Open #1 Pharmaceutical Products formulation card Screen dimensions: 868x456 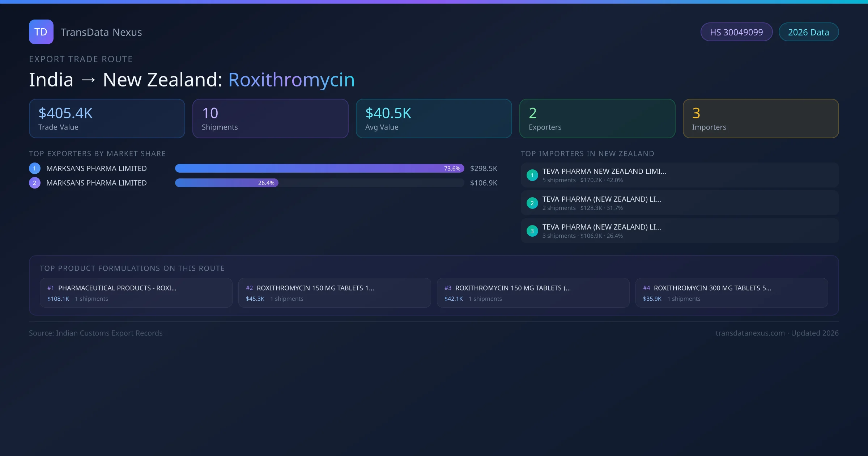coord(136,293)
